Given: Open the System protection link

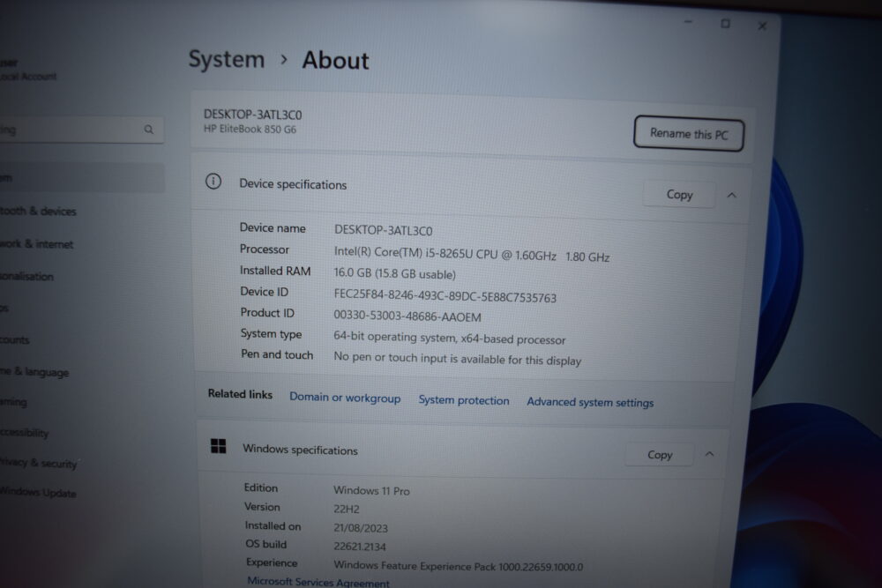Looking at the screenshot, I should (464, 400).
